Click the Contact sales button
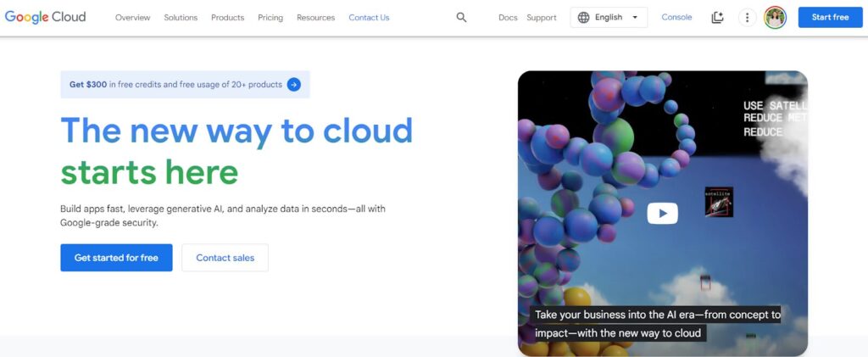The height and width of the screenshot is (357, 868). click(x=225, y=258)
